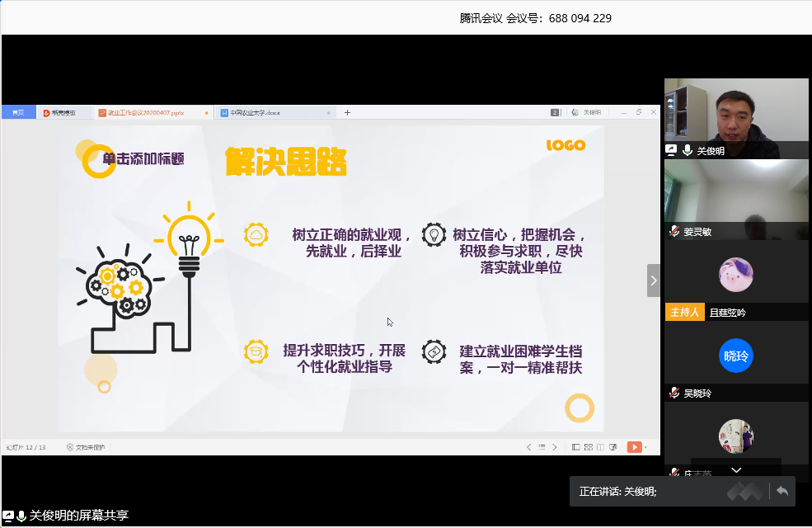
Task: Collapse the participant video sidebar with chevron
Action: pos(654,280)
